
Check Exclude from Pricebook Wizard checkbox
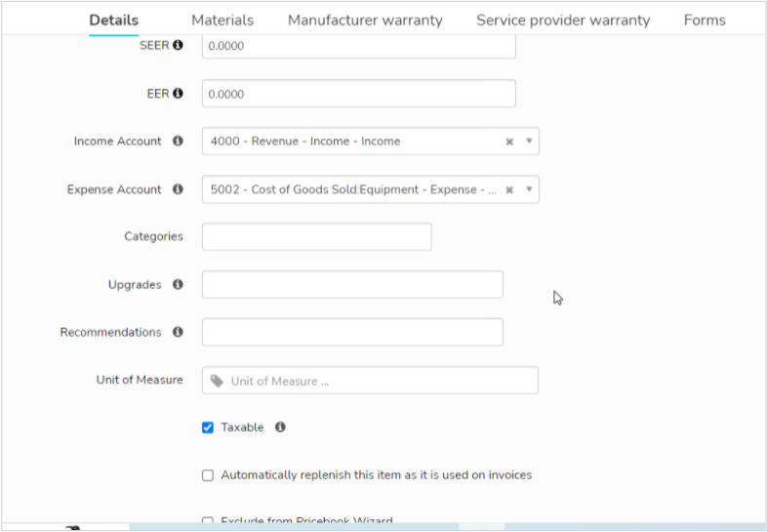coord(208,520)
